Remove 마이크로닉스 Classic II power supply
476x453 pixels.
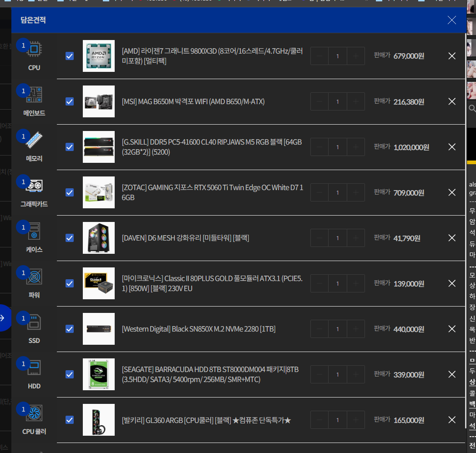tap(452, 283)
